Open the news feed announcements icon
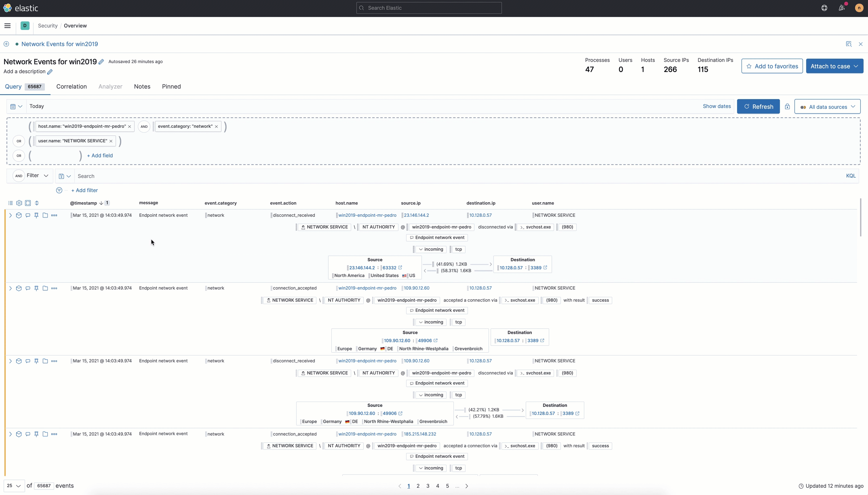This screenshot has width=868, height=495. pyautogui.click(x=842, y=8)
